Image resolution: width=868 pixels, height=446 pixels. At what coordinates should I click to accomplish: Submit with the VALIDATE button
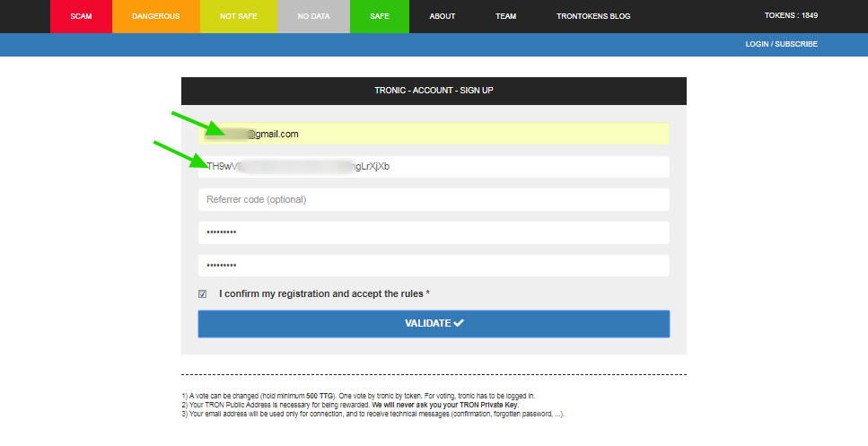point(434,324)
